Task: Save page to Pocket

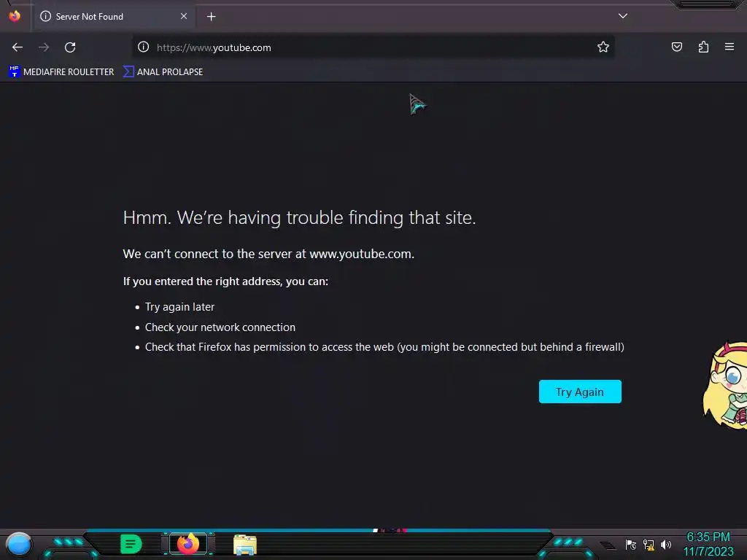Action: click(x=677, y=47)
